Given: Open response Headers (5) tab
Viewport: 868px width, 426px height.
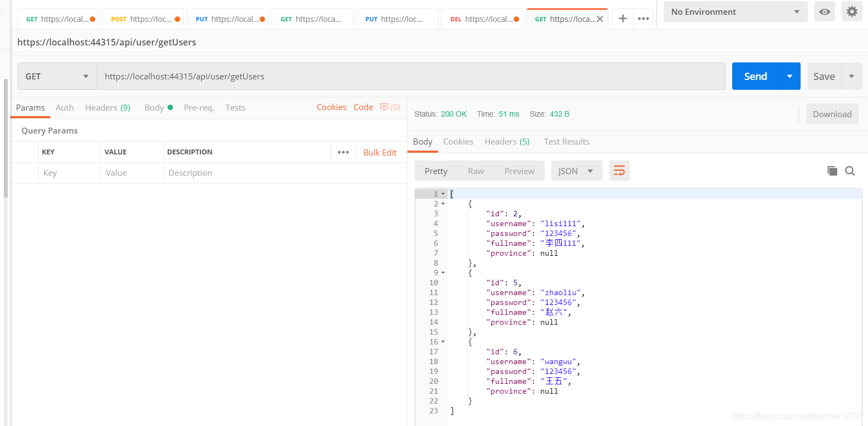Looking at the screenshot, I should click(507, 142).
